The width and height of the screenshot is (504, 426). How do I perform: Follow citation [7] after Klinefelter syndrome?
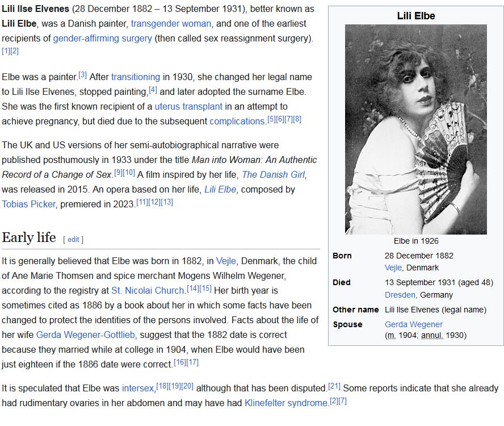coord(343,401)
